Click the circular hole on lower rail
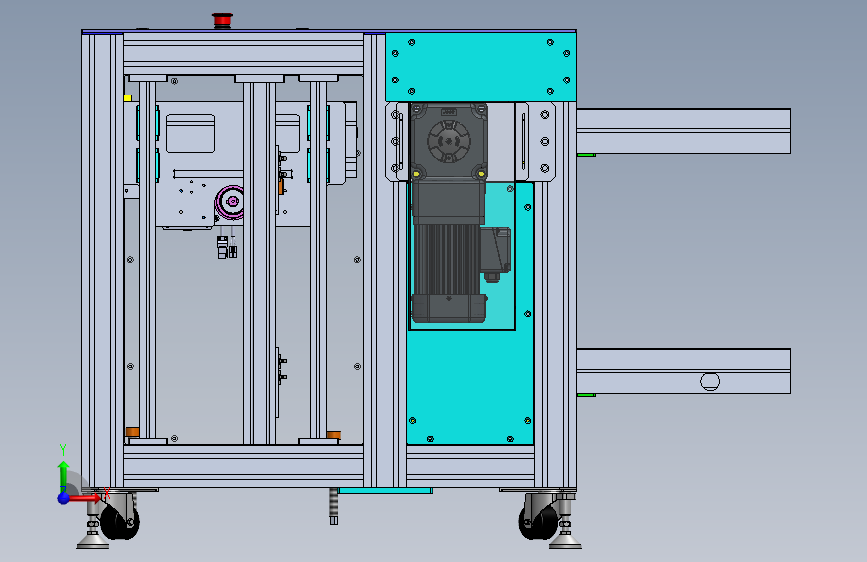This screenshot has height=562, width=867. click(x=710, y=381)
